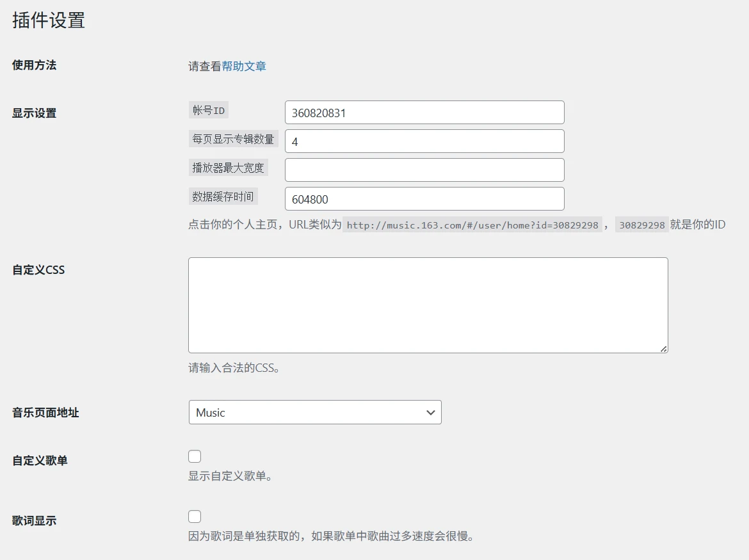Click the example music.163.com URL code
The width and height of the screenshot is (749, 560).
472,225
